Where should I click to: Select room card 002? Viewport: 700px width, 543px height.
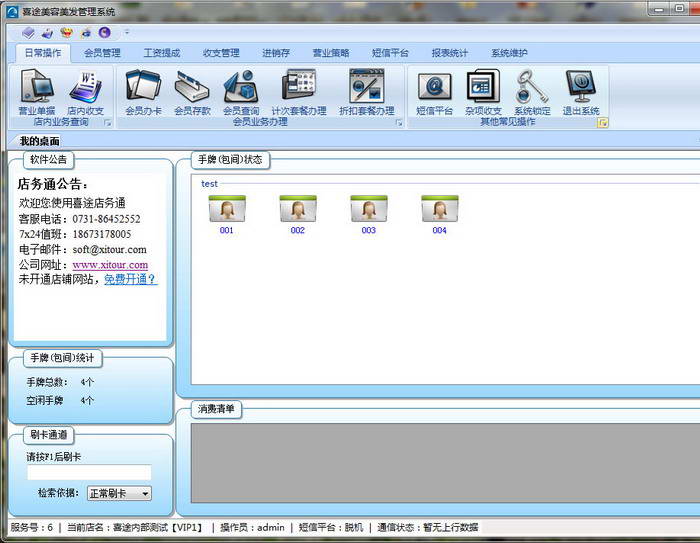click(x=298, y=214)
